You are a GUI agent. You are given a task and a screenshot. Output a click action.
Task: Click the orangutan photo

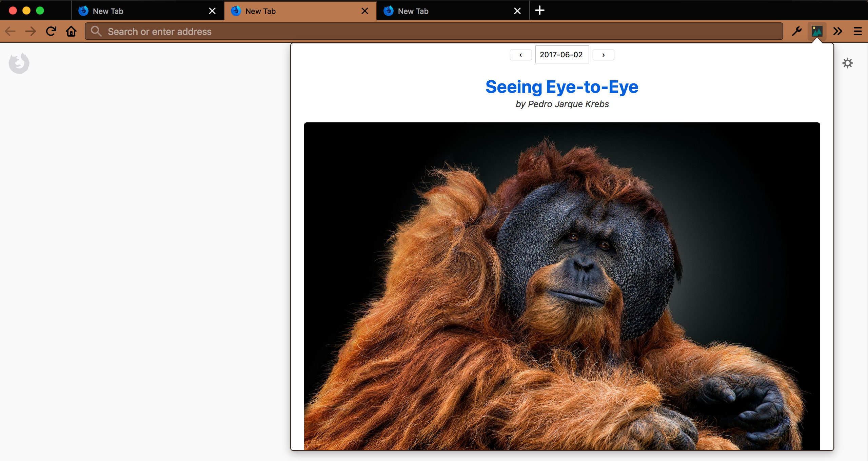[x=562, y=286]
